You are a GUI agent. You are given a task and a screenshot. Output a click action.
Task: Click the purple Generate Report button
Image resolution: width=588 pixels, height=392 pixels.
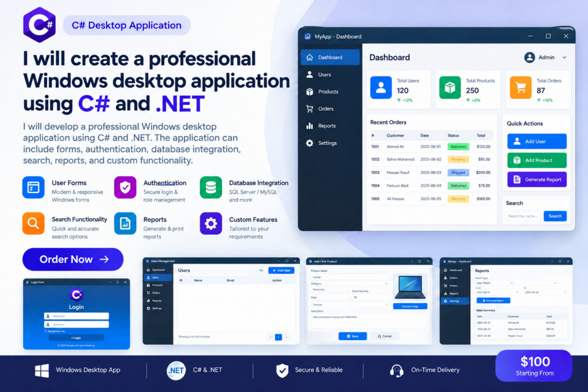click(537, 179)
